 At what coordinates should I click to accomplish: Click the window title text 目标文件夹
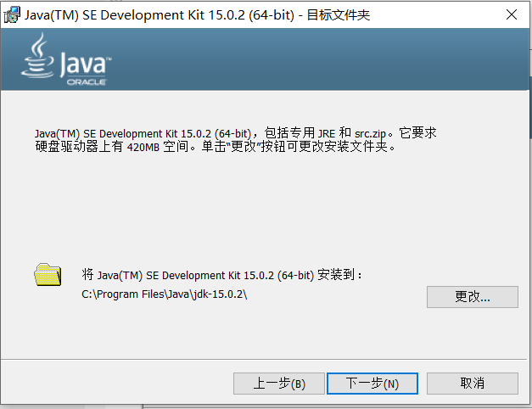coord(339,15)
